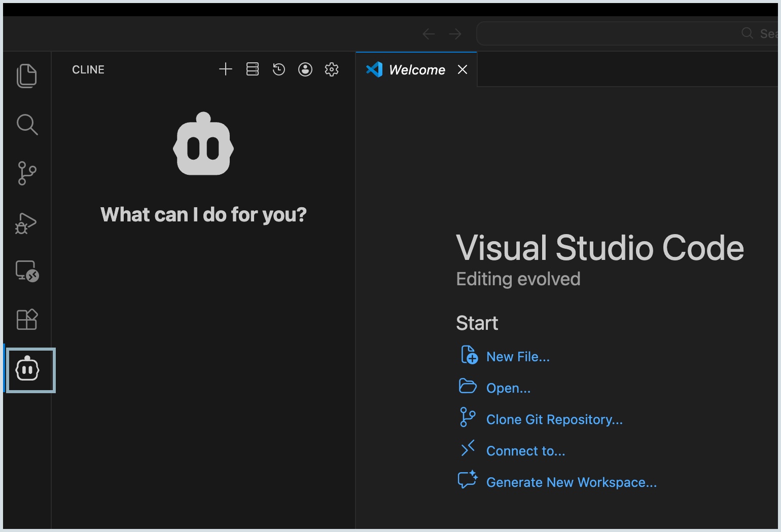
Task: Click the Connect to... link
Action: [525, 451]
